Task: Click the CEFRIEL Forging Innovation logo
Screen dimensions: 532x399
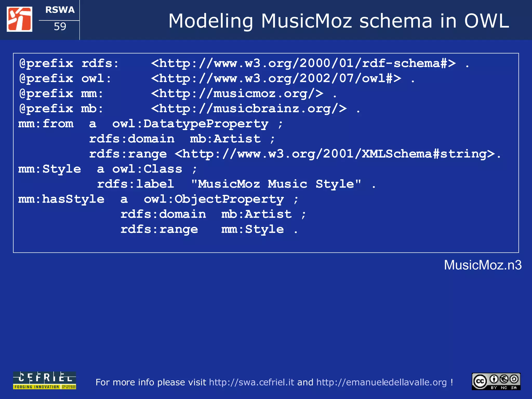Action: (44, 380)
